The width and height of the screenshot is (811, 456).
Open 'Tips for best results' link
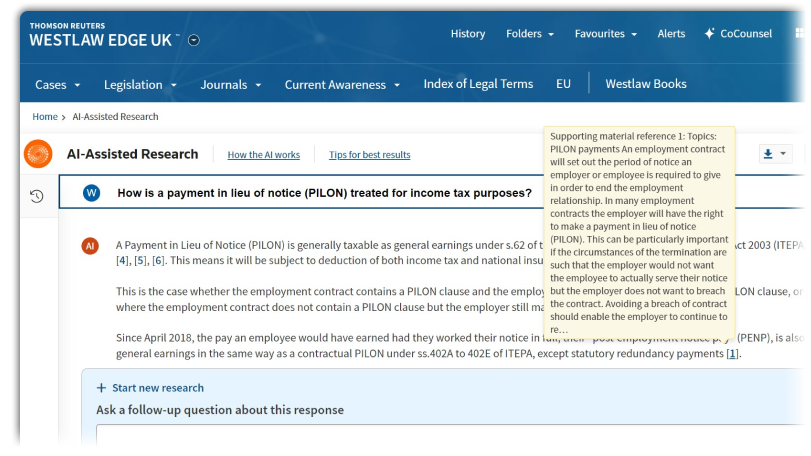(369, 155)
